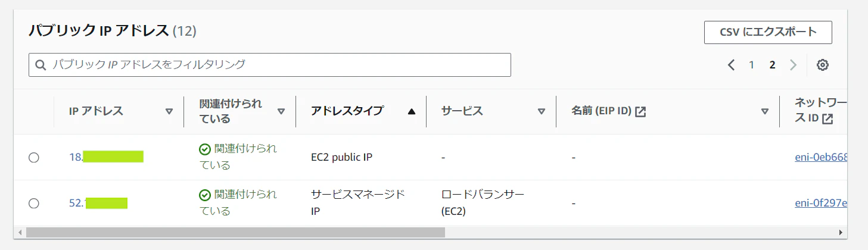This screenshot has width=868, height=250.
Task: Go to previous page with left chevron
Action: tap(731, 65)
